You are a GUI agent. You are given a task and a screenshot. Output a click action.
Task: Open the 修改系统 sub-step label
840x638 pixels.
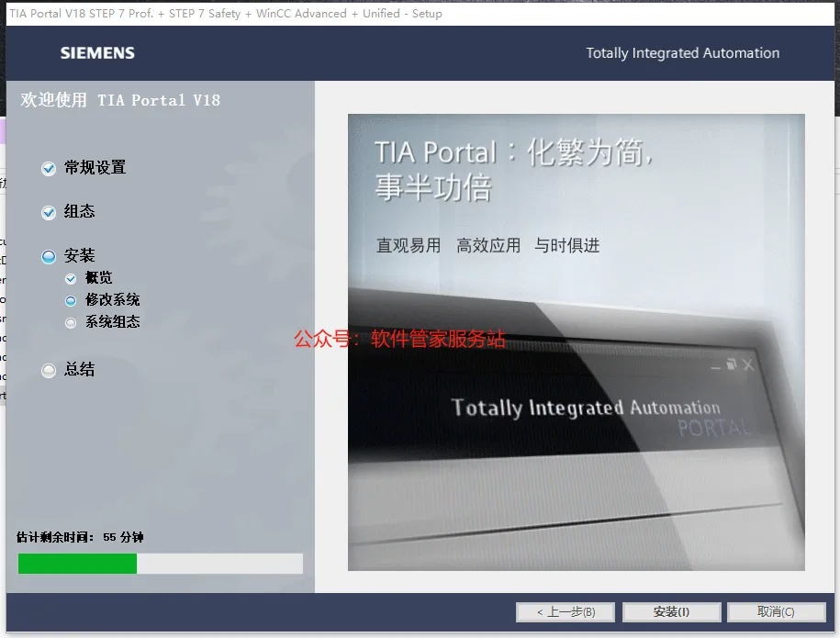pyautogui.click(x=113, y=299)
